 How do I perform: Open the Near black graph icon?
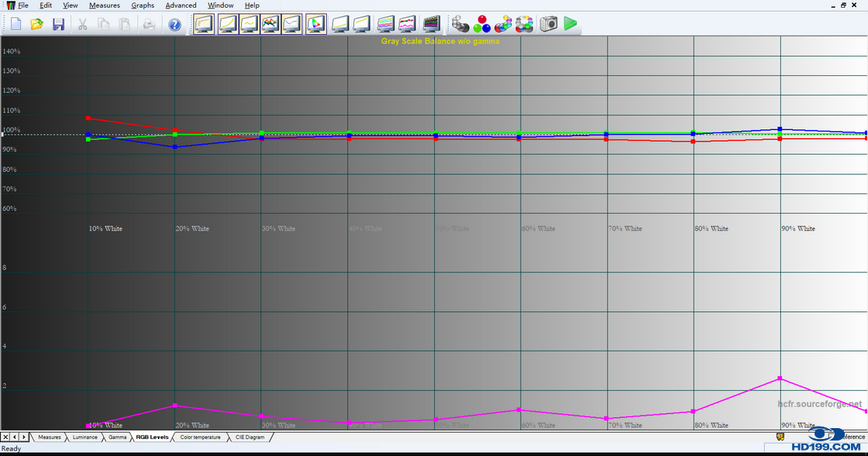click(340, 24)
